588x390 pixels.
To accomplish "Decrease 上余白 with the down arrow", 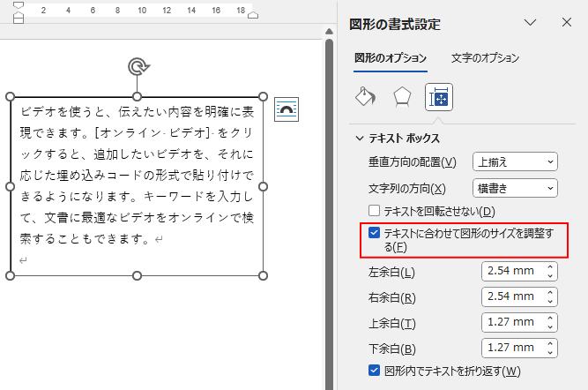I will [550, 327].
